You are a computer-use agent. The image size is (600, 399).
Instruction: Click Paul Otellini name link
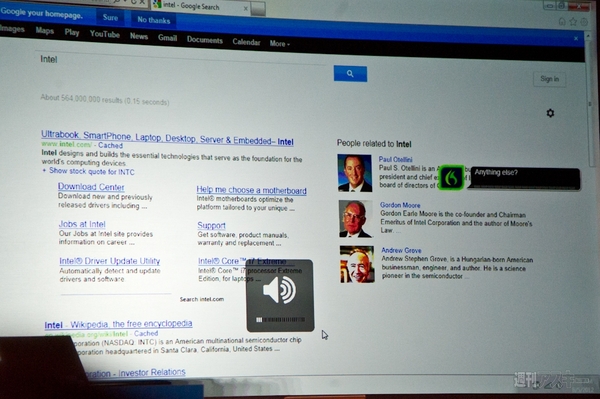(x=396, y=160)
